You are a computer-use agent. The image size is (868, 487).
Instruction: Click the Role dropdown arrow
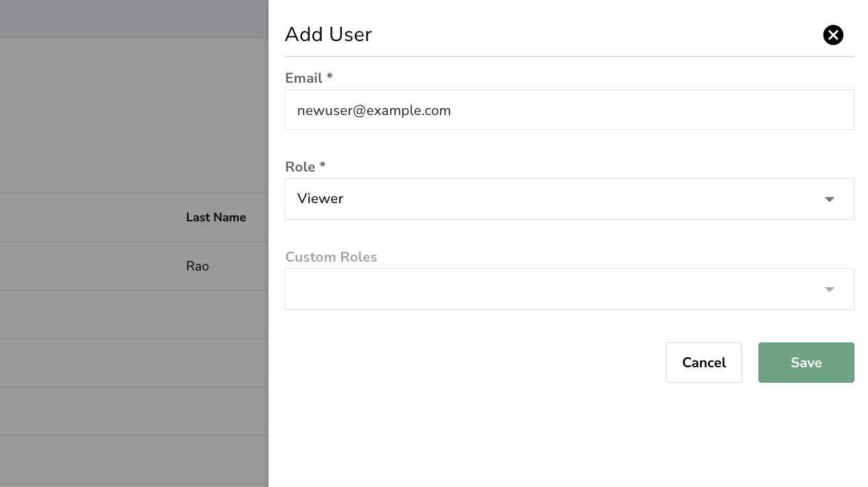(x=830, y=199)
